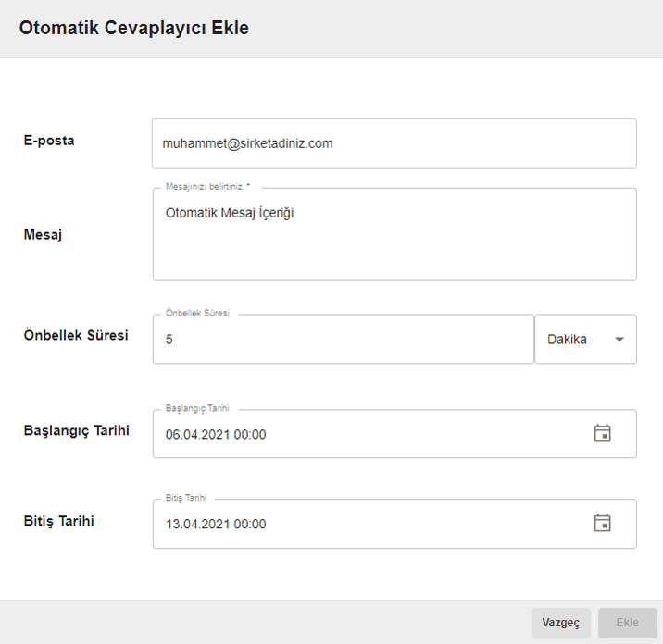This screenshot has width=663, height=644.
Task: Click inside the Otomatik Mesaj İçeriği textarea
Action: [x=394, y=234]
